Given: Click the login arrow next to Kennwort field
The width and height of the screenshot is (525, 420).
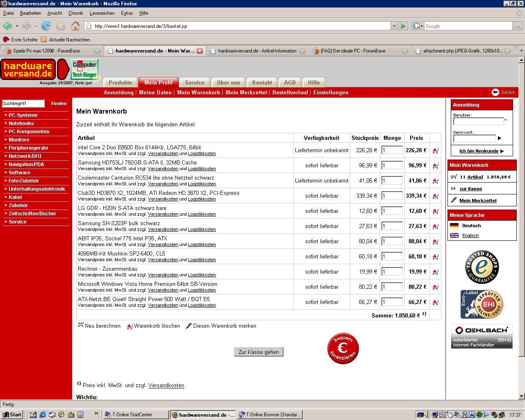Looking at the screenshot, I should pos(500,138).
